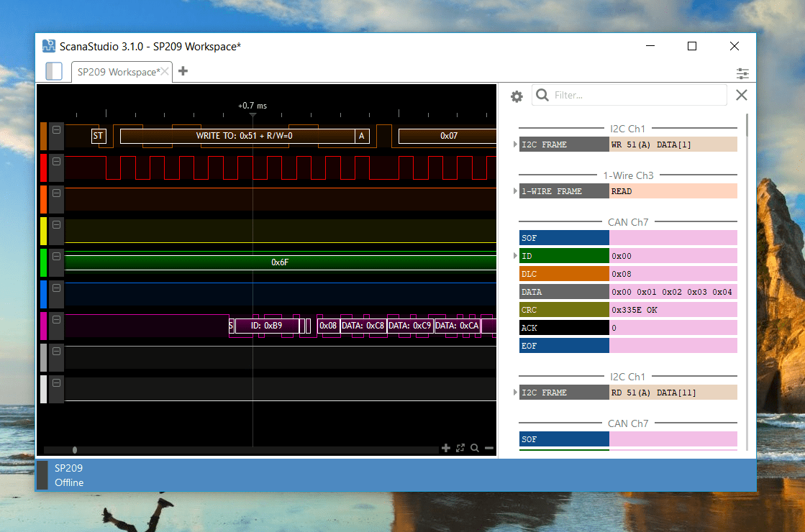Select the fit-to-screen view icon
Screen dimensions: 805x532
(x=460, y=447)
